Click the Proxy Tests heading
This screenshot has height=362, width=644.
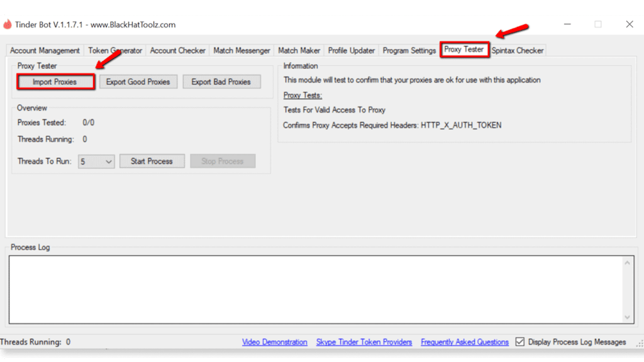pos(303,96)
